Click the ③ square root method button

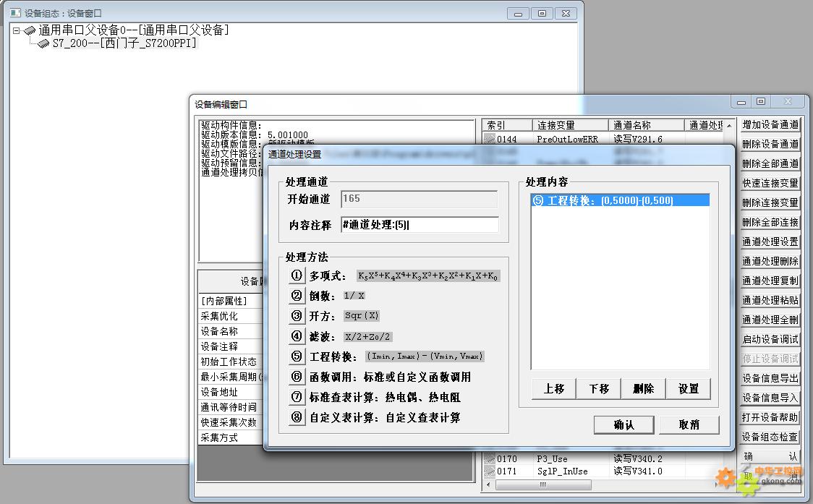click(296, 316)
